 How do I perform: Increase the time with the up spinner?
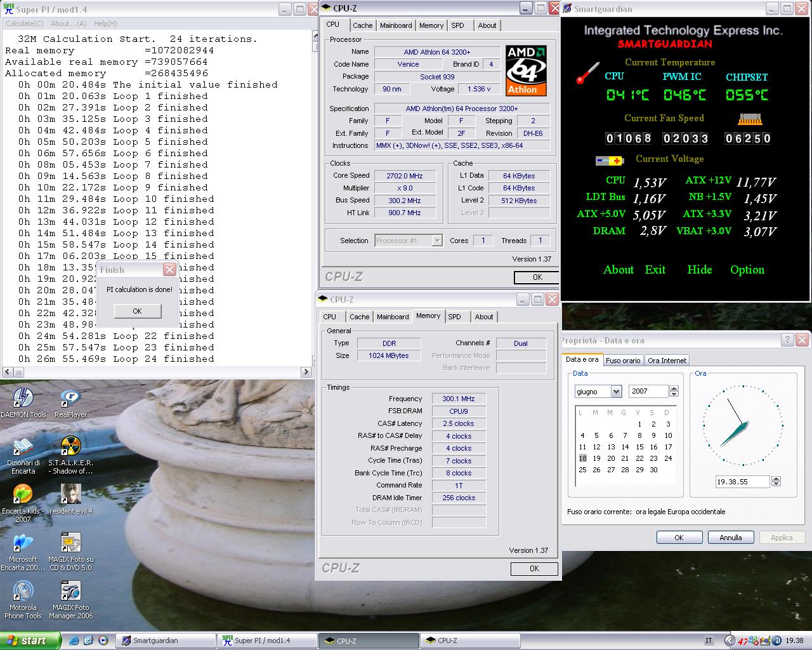[x=776, y=479]
